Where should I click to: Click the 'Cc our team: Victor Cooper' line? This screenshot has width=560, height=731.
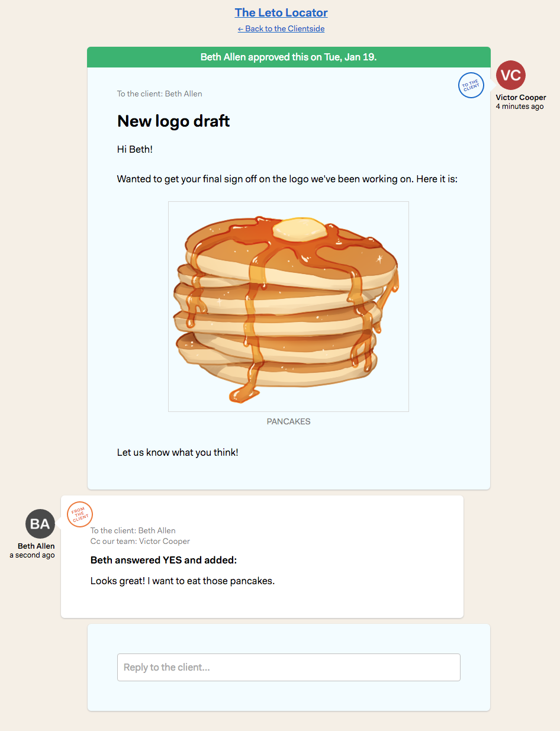[140, 541]
